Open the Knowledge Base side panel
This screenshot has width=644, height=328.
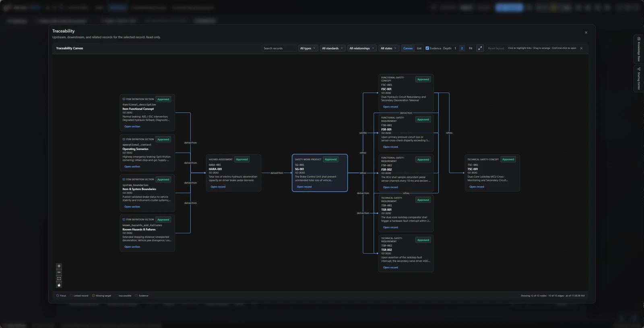click(639, 49)
